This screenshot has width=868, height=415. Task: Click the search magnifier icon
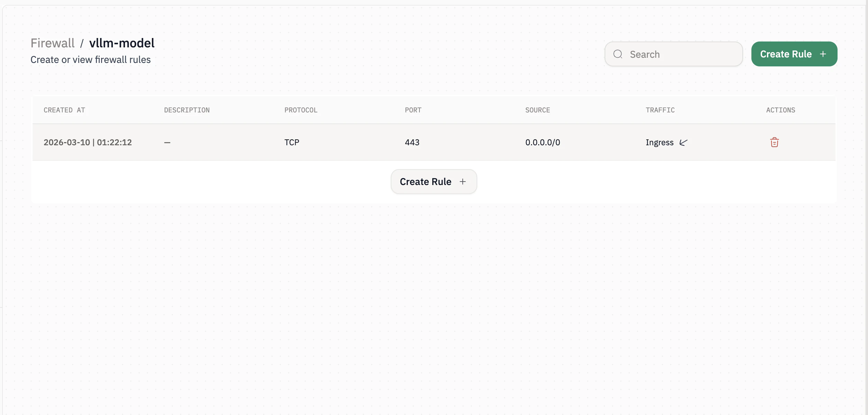618,54
